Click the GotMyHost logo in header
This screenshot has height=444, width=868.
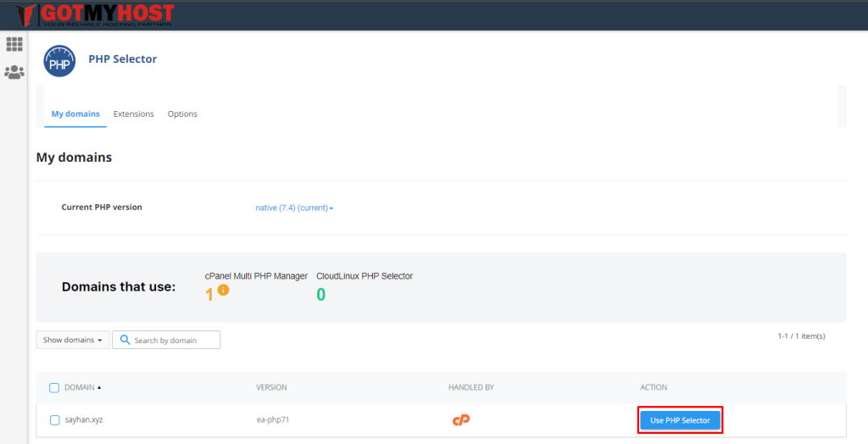[x=95, y=14]
